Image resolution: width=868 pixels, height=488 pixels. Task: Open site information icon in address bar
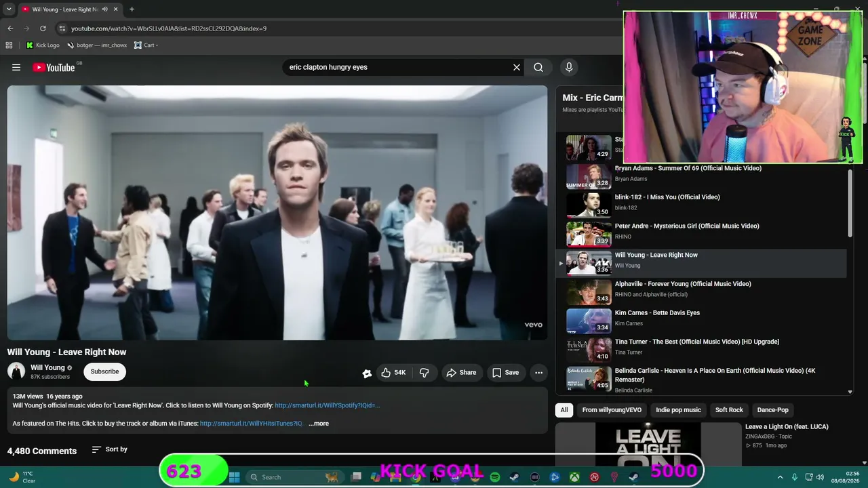point(62,28)
